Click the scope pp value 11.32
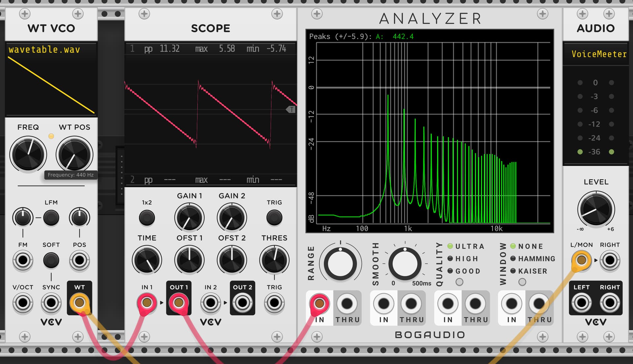The height and width of the screenshot is (364, 633). (x=169, y=49)
